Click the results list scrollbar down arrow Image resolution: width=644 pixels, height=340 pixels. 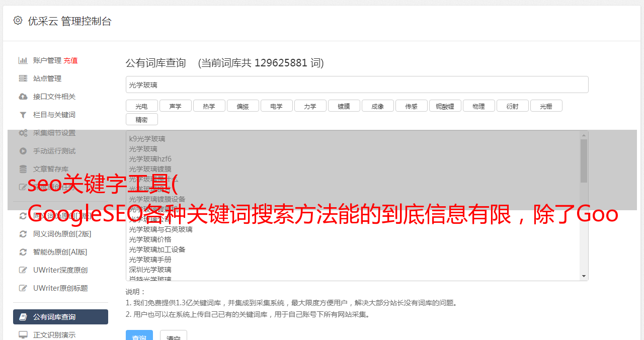pyautogui.click(x=584, y=276)
